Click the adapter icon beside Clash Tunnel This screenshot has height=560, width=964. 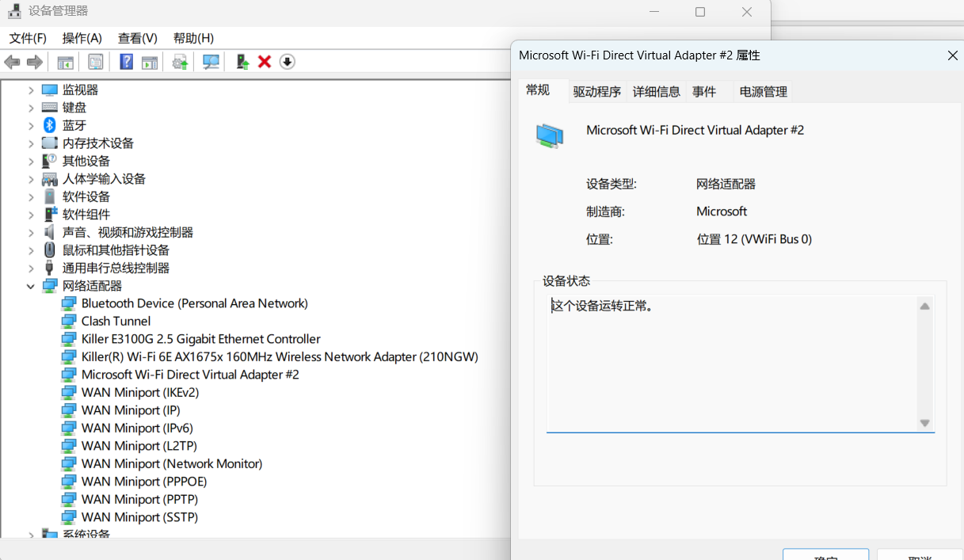point(69,322)
